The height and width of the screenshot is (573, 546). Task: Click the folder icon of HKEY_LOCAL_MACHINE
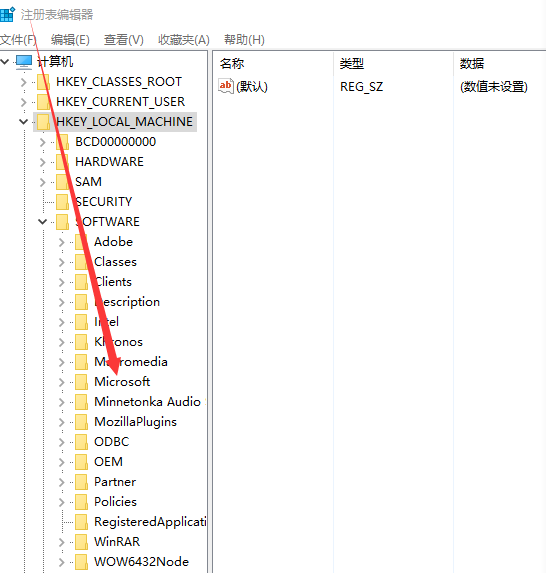pos(43,122)
